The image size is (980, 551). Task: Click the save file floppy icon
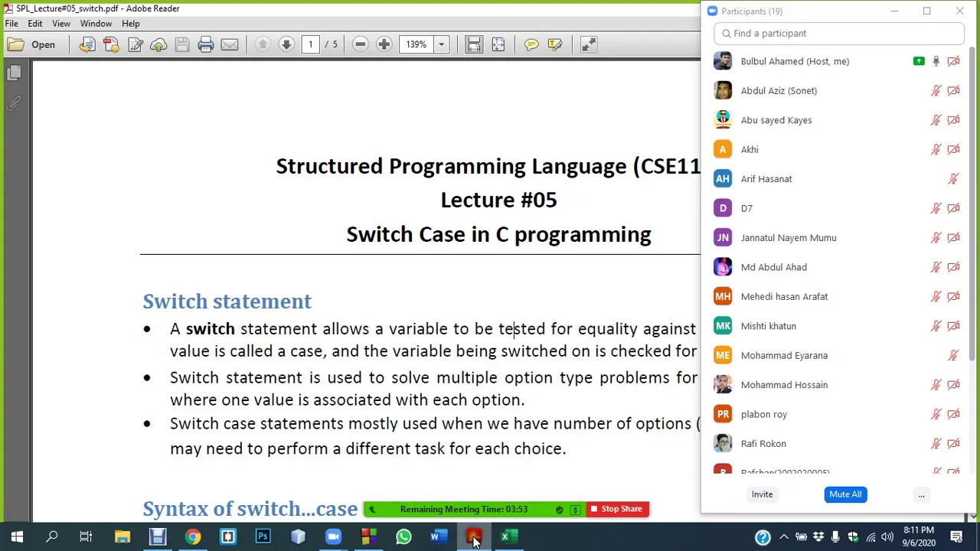pos(182,44)
